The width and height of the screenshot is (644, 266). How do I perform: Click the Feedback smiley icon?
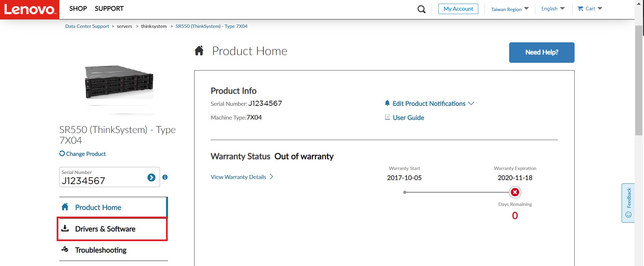click(629, 215)
